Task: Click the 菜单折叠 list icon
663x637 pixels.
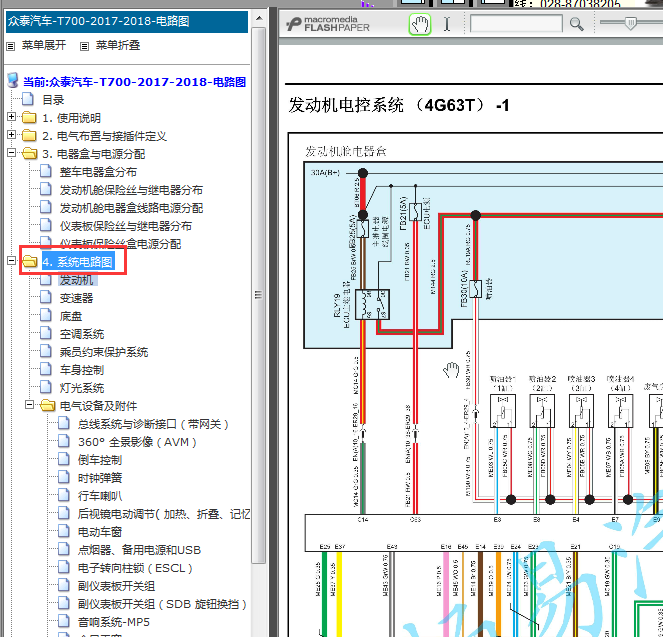Action: coord(85,46)
